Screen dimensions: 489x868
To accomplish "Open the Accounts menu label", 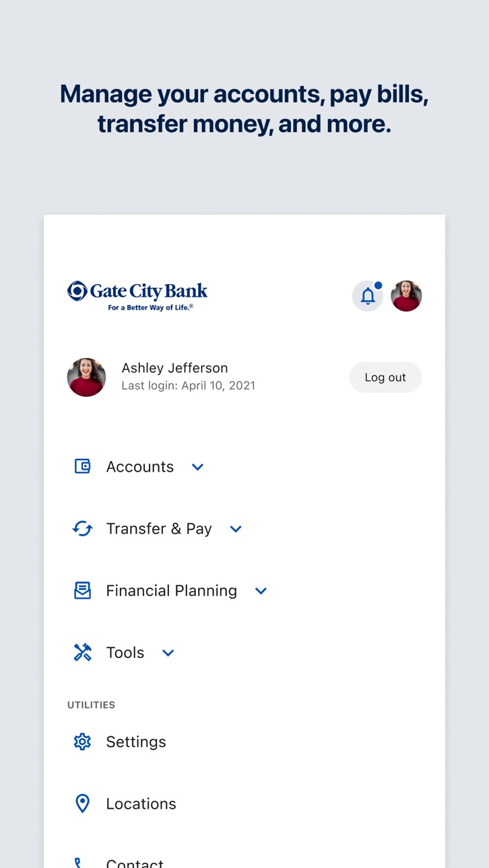I will 140,466.
